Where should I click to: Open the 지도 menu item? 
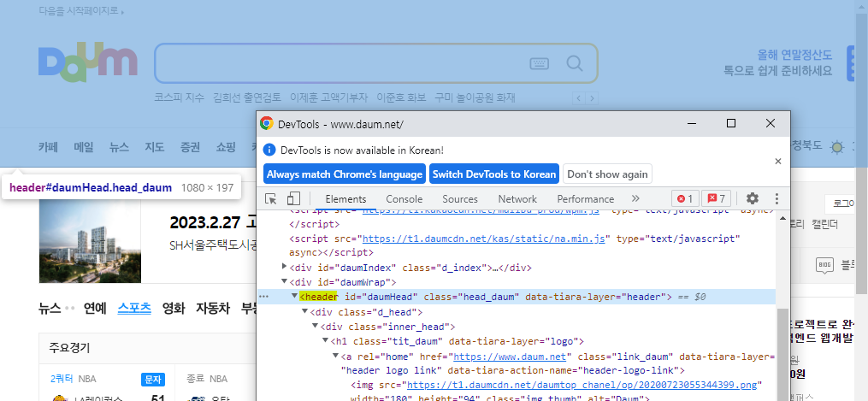[x=155, y=147]
